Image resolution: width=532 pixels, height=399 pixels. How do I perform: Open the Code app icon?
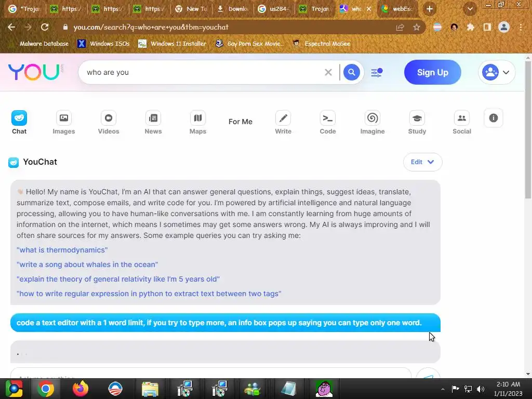click(x=328, y=123)
